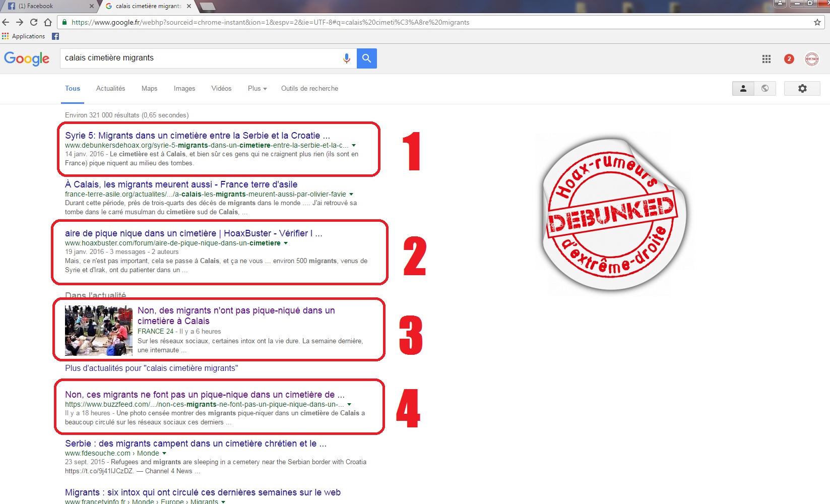Viewport: 830px width, 504px height.
Task: Open the France 24 news thumbnail
Action: tap(99, 331)
